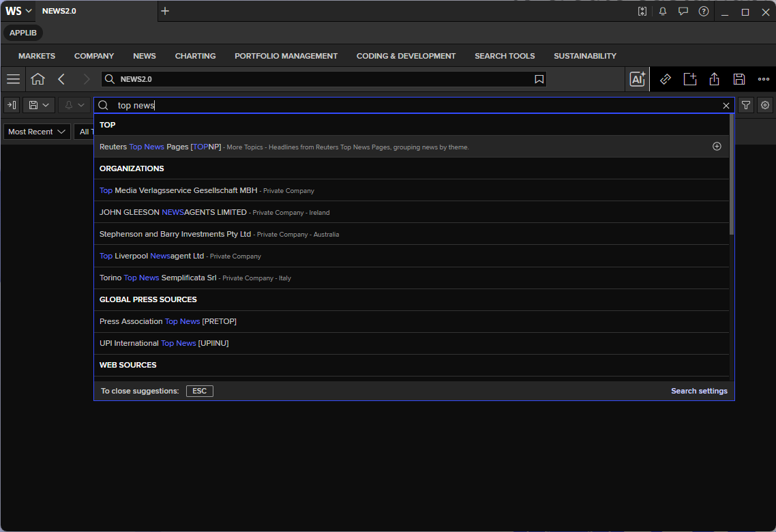This screenshot has height=532, width=776.
Task: Open the SUSTAINABILITY menu
Action: click(x=585, y=56)
